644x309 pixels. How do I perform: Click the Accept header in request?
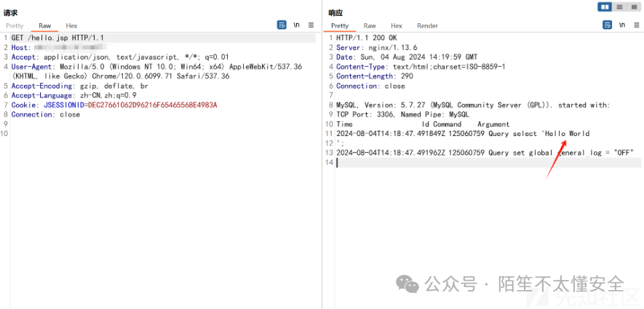(120, 57)
